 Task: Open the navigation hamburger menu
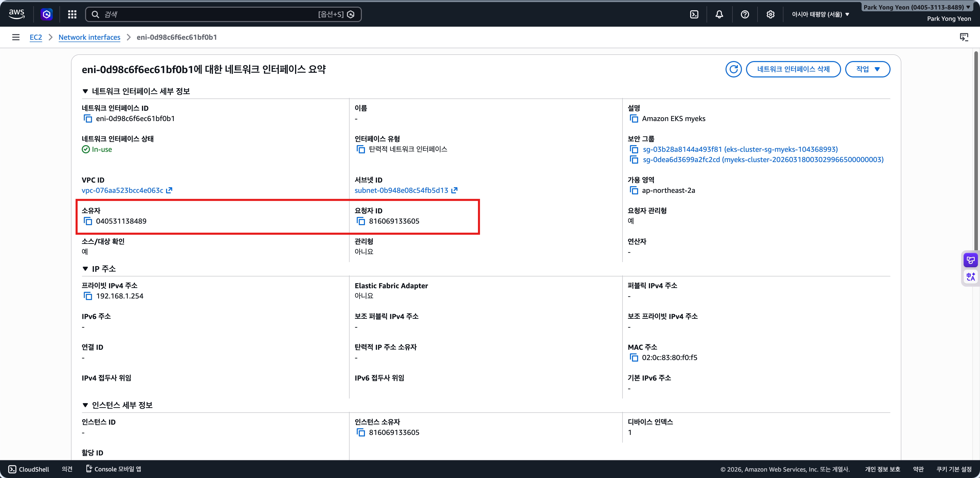(x=16, y=37)
